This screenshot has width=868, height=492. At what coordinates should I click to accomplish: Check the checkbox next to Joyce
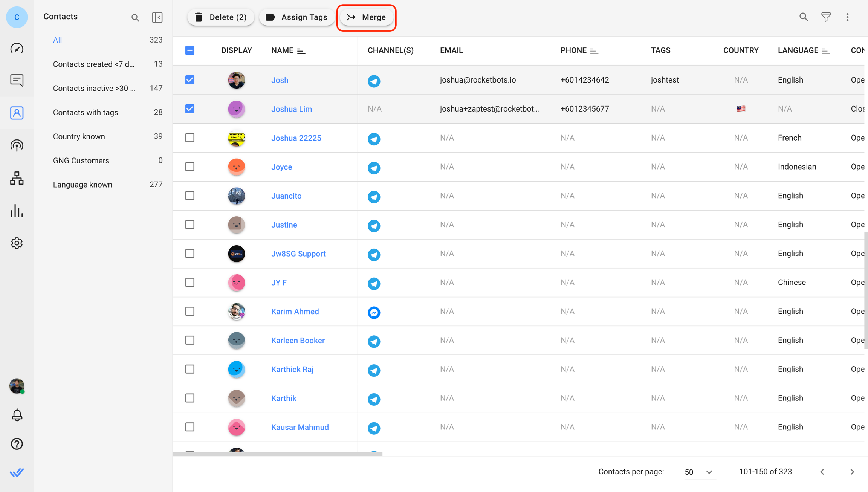(x=190, y=167)
